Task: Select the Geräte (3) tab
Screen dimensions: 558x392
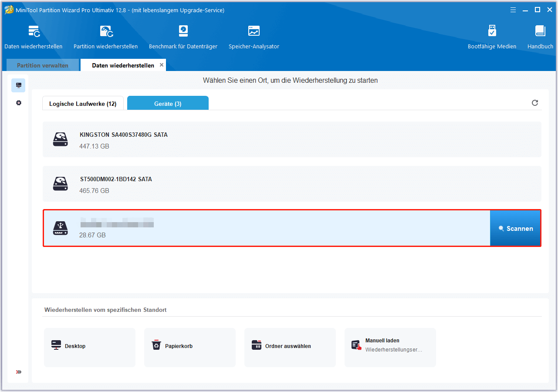Action: coord(168,104)
